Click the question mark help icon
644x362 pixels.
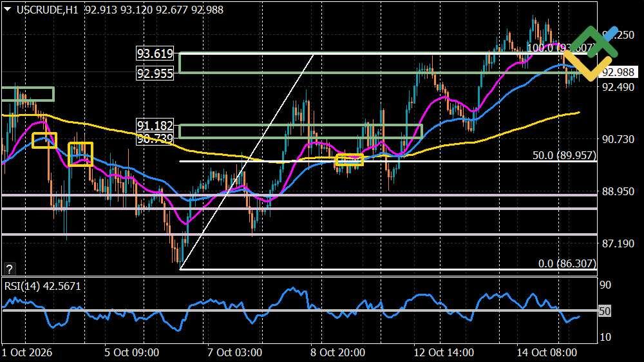pyautogui.click(x=9, y=269)
